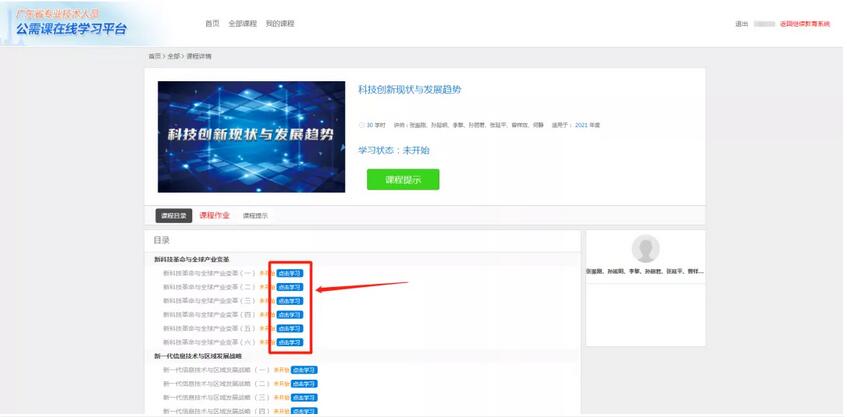The image size is (847, 417).
Task: Select lesson title 新一代信息技术与区域发展战略（一）
Action: coord(217,370)
